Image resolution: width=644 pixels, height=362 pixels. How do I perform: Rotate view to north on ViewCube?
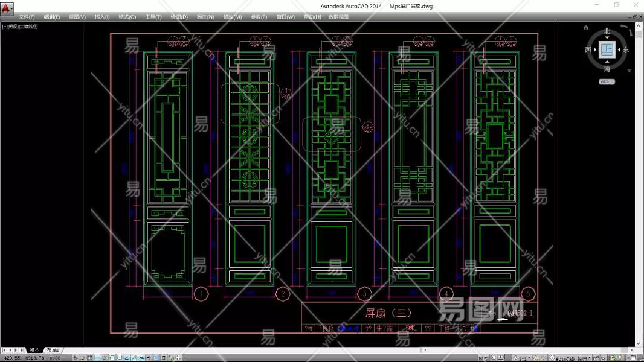pos(607,31)
